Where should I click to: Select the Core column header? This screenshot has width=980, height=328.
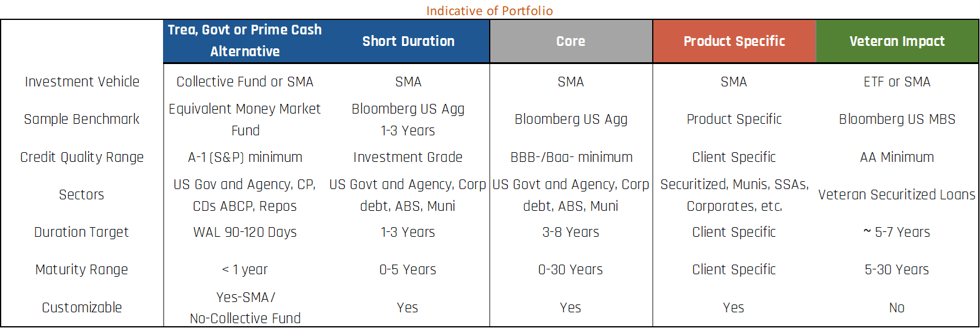tap(571, 41)
